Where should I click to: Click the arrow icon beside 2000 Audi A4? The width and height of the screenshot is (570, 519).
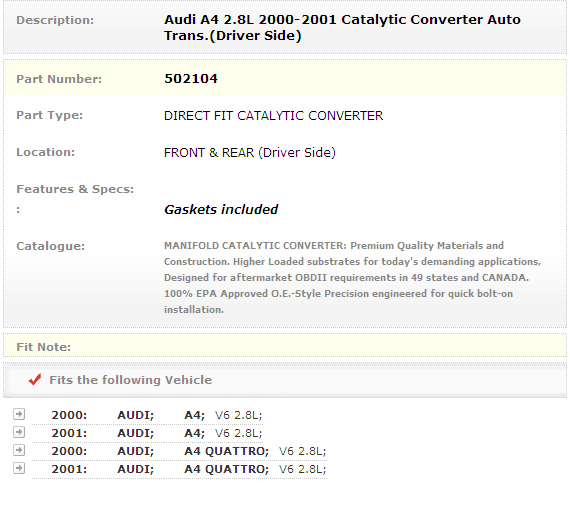(19, 414)
